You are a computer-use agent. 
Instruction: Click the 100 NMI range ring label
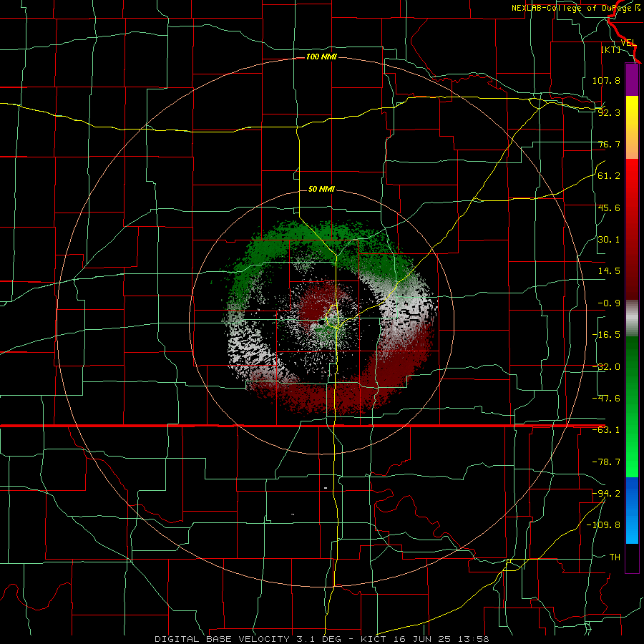click(x=321, y=57)
